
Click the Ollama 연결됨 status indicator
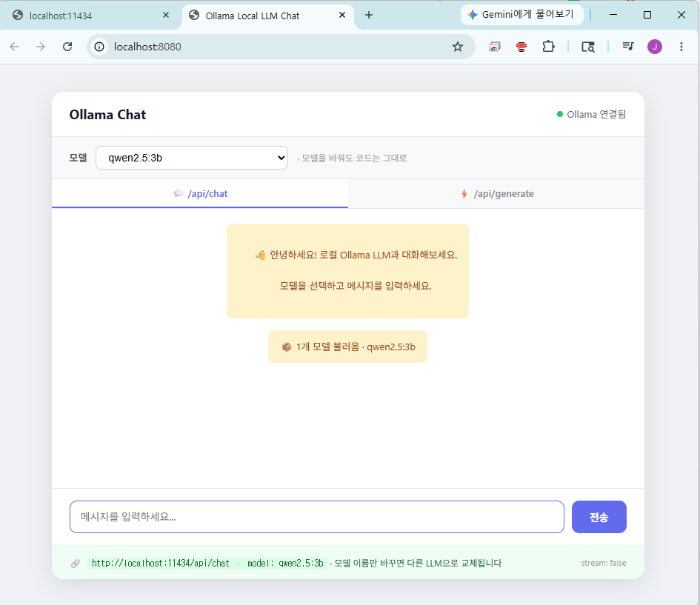pos(591,115)
